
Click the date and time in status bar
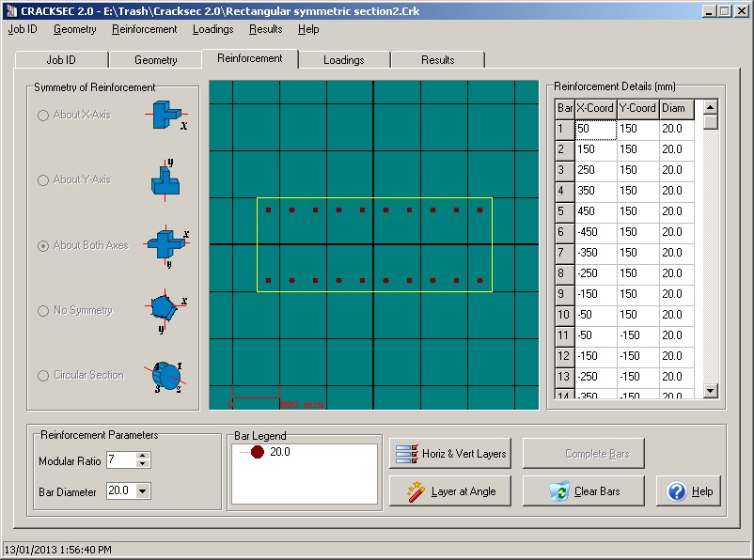[x=57, y=550]
